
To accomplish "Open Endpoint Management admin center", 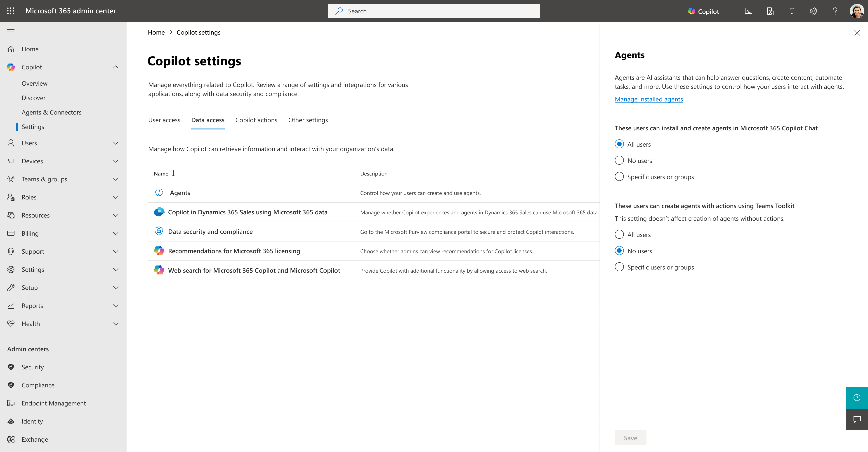I will coord(54,403).
